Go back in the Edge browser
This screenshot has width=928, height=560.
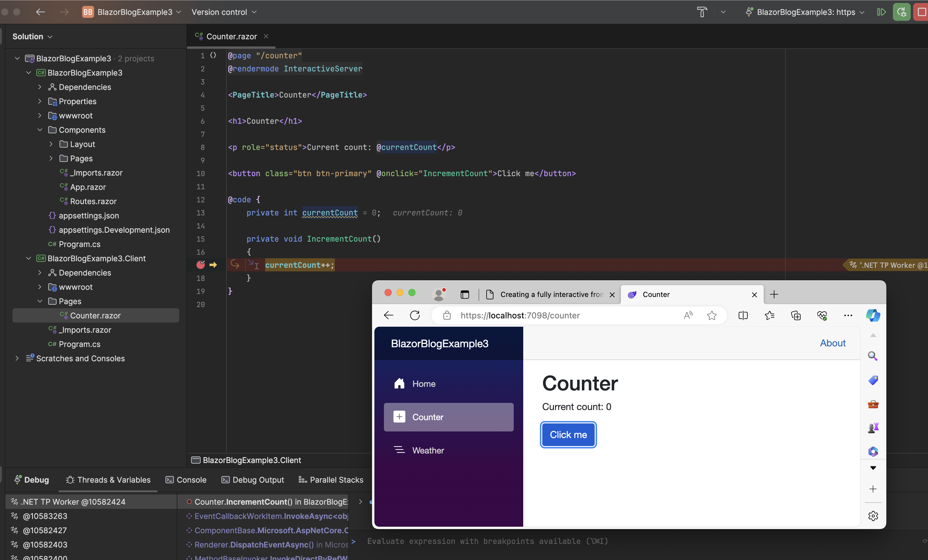tap(388, 315)
